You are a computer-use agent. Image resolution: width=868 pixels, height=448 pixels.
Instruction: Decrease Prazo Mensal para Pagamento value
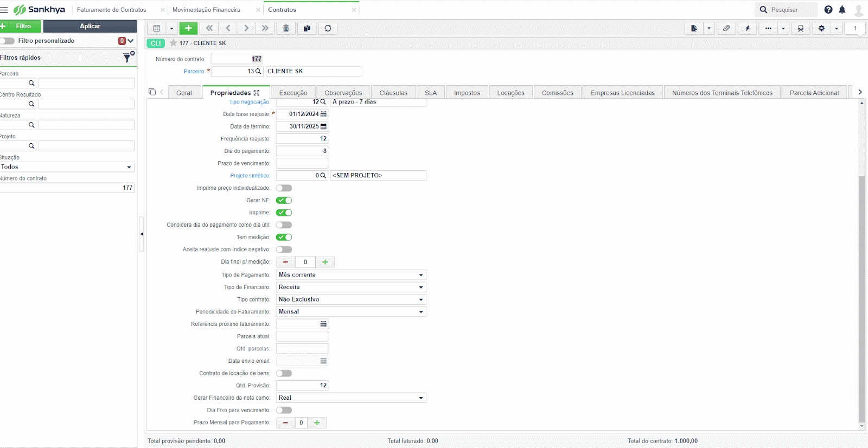coord(285,423)
